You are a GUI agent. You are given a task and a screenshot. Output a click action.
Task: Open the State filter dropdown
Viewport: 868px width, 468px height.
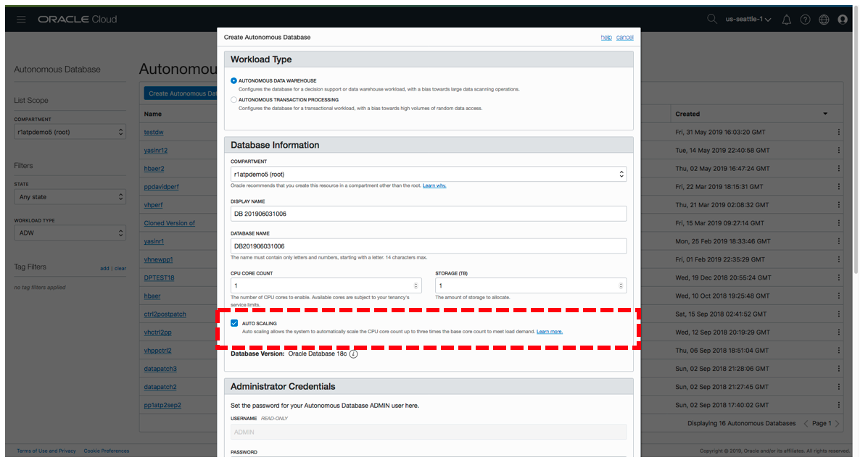(70, 197)
